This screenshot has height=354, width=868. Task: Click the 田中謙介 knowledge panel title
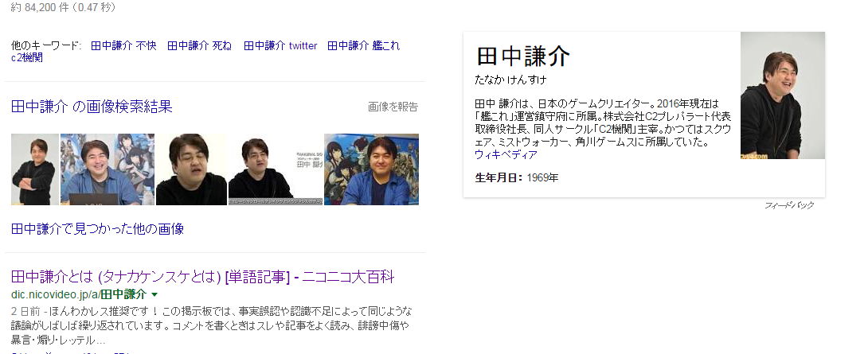pyautogui.click(x=523, y=56)
